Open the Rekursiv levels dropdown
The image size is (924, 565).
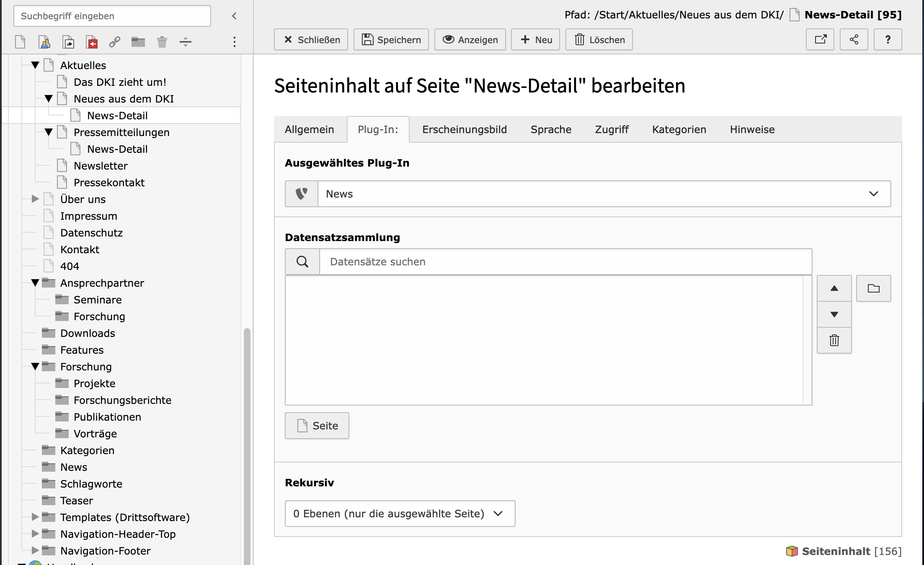pos(400,514)
